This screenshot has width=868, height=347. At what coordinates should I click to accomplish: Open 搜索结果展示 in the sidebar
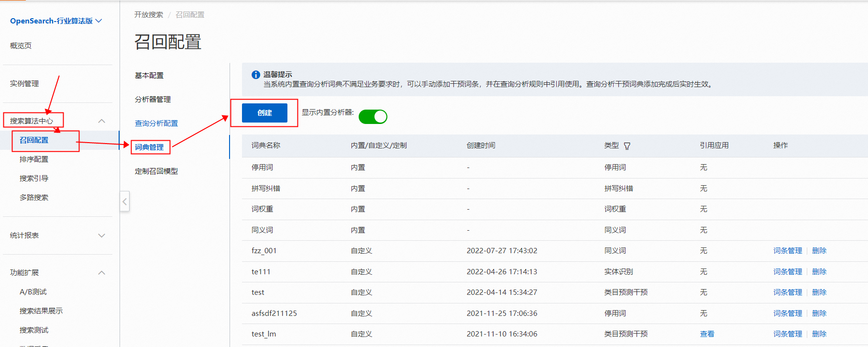click(41, 311)
